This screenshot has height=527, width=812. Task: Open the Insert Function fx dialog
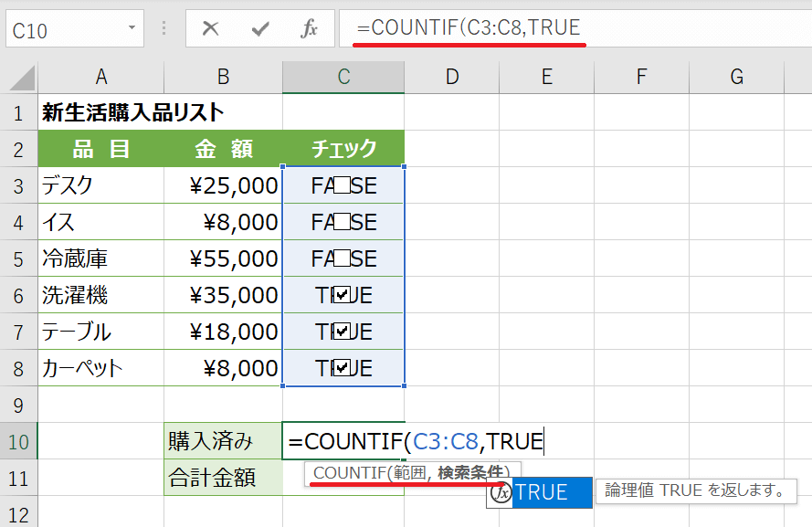309,29
